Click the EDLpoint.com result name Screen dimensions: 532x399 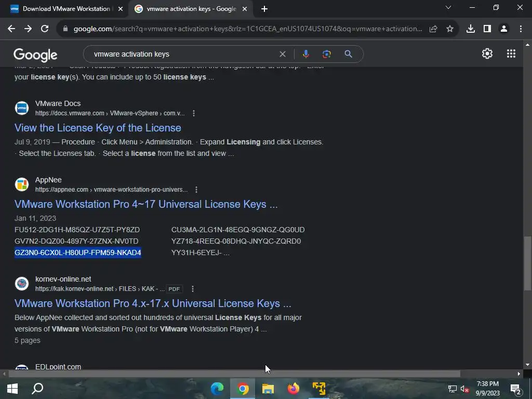point(58,367)
